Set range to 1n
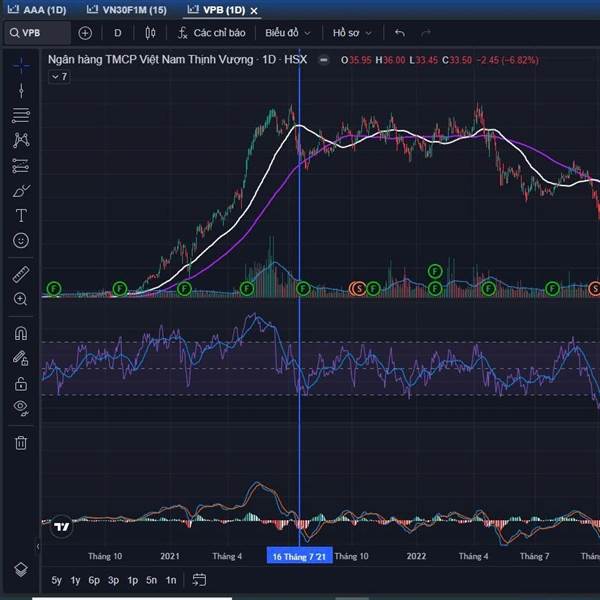This screenshot has width=600, height=600. click(171, 580)
